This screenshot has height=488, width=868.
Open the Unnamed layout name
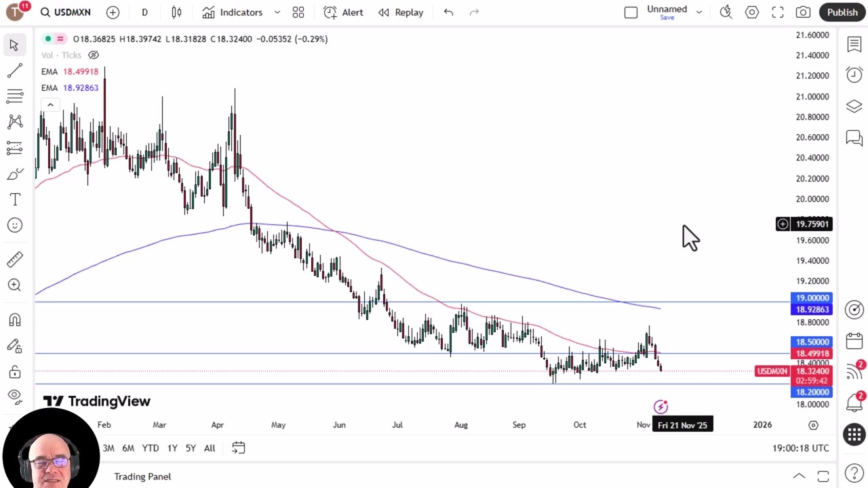667,9
